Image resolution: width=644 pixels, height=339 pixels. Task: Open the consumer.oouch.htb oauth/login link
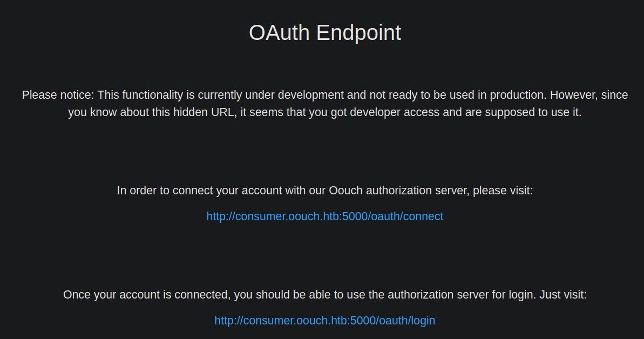(x=324, y=321)
